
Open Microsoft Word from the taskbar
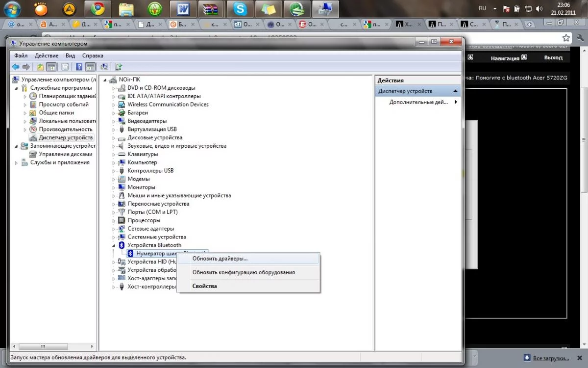[x=183, y=8]
